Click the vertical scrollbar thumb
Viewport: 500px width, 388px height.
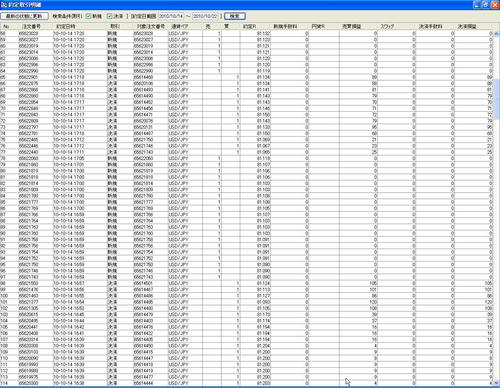coord(496,99)
